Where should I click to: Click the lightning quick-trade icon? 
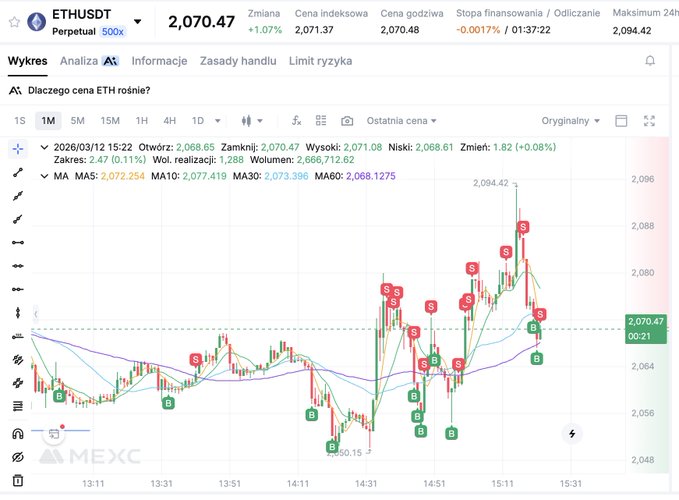tap(572, 434)
